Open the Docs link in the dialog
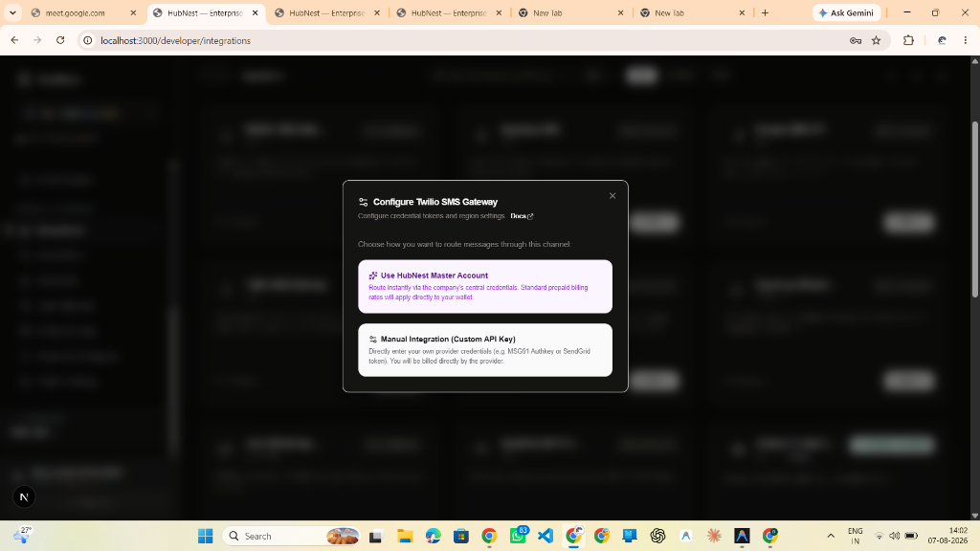Image resolution: width=980 pixels, height=551 pixels. click(522, 216)
